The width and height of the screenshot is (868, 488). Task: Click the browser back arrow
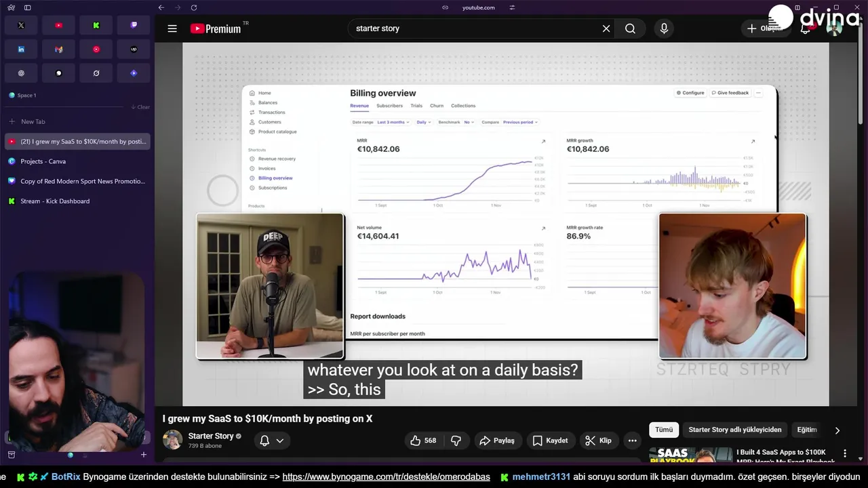point(161,7)
